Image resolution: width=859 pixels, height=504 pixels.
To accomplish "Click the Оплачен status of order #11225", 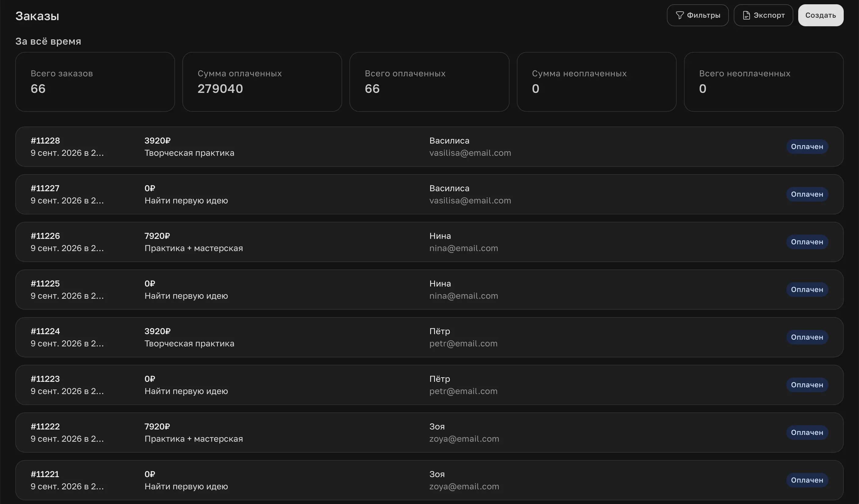I will tap(807, 290).
